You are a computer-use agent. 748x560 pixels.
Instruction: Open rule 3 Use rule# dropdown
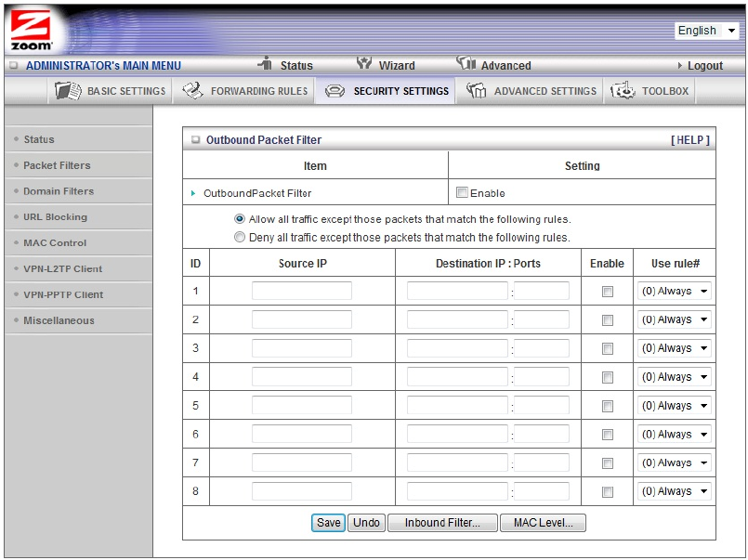[674, 348]
